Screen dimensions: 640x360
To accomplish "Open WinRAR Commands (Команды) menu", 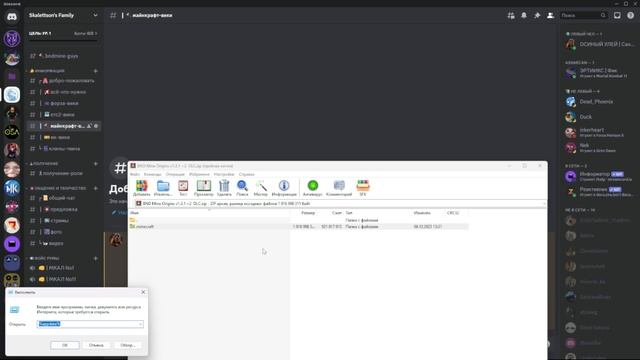I will (153, 174).
